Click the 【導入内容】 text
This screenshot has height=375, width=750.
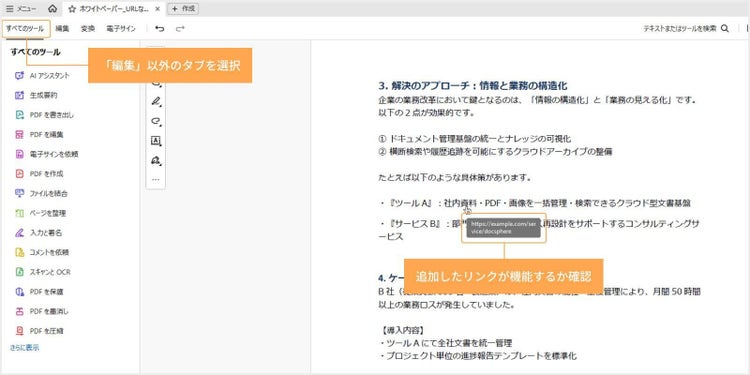(x=401, y=331)
